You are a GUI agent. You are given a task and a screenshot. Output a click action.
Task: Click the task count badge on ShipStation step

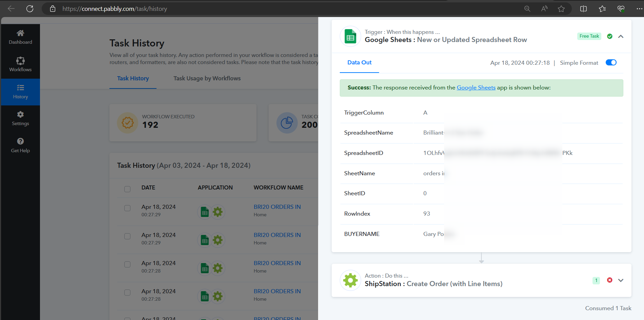(x=596, y=280)
